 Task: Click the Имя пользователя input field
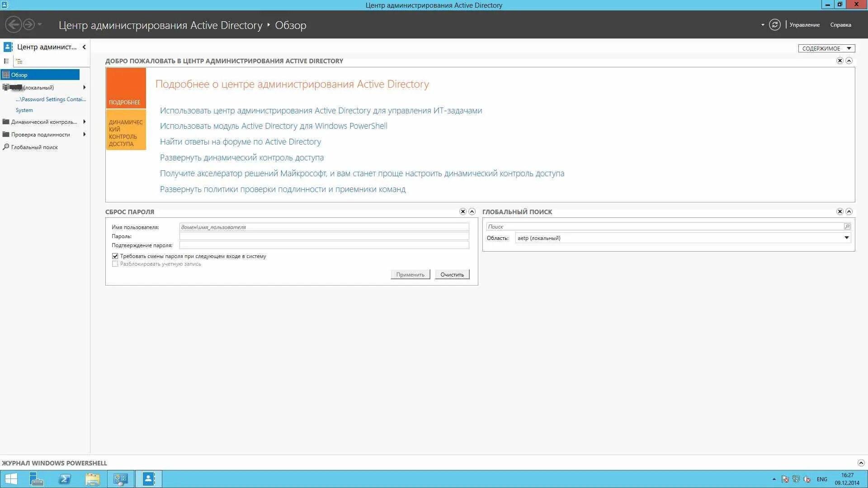click(x=324, y=227)
